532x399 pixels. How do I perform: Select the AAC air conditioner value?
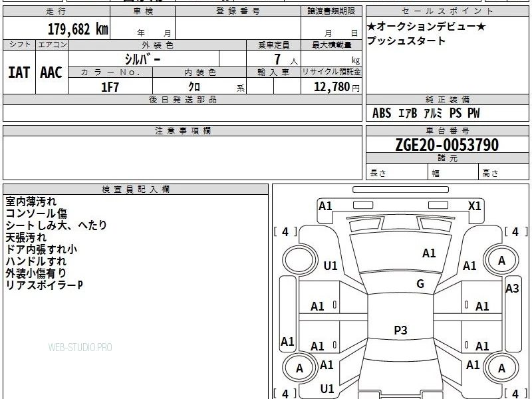51,72
